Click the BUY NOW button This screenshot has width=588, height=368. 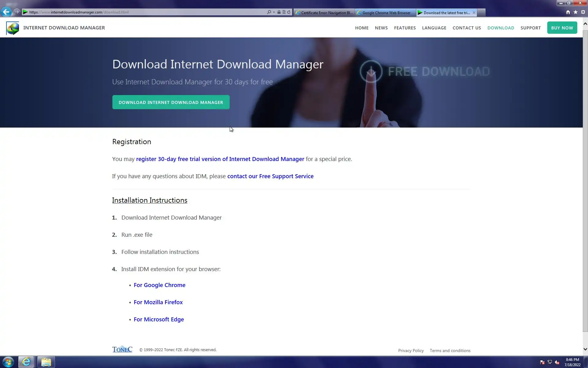pyautogui.click(x=562, y=28)
